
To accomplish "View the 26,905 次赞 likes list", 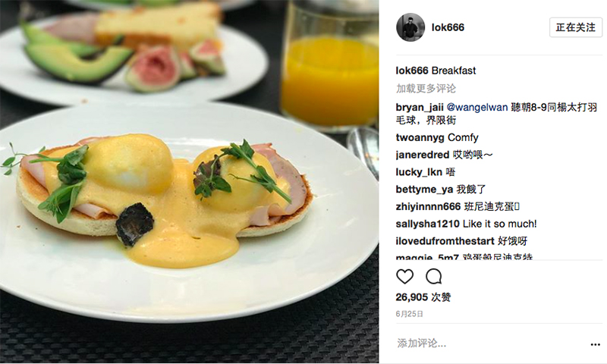I will (x=423, y=297).
